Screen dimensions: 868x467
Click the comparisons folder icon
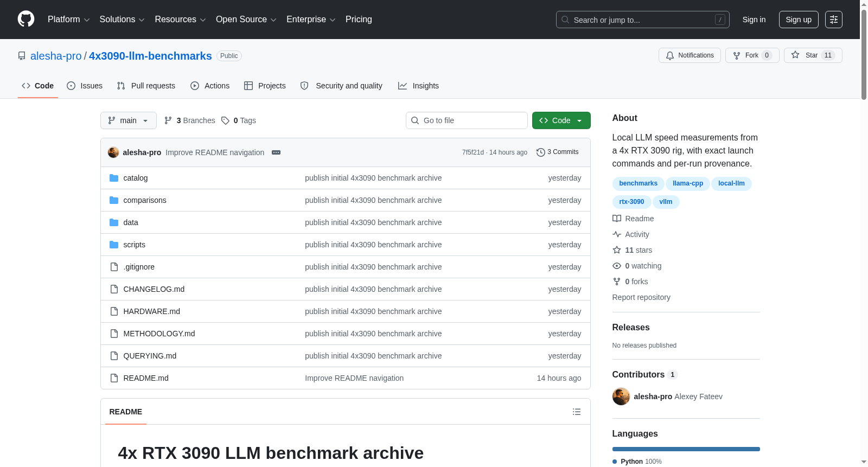tap(114, 200)
